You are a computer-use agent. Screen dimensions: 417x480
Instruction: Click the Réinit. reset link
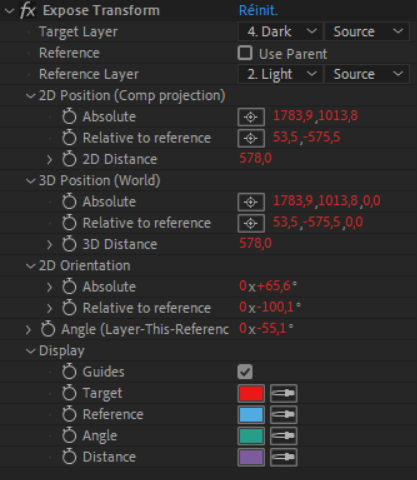[258, 10]
